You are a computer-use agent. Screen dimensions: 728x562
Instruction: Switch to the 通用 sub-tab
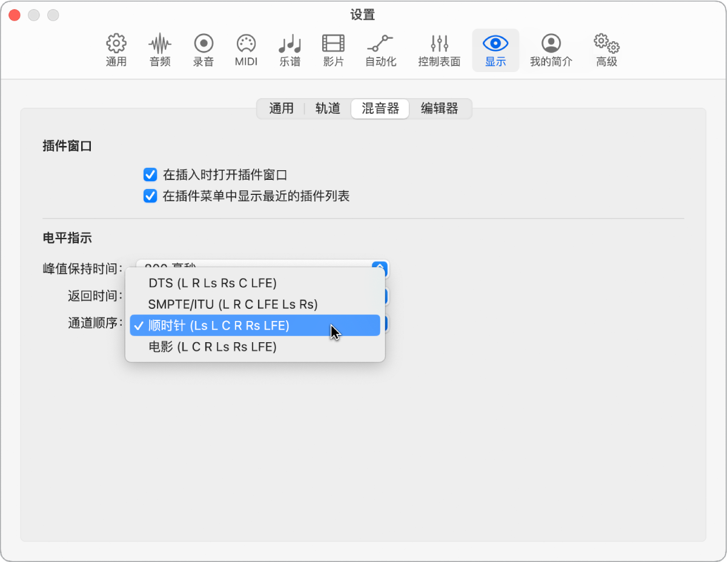pos(281,108)
